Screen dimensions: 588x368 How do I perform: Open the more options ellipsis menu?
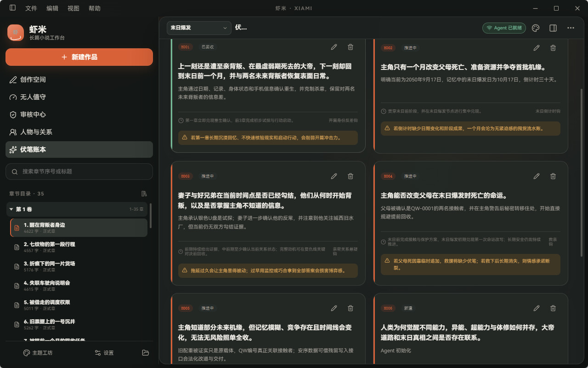pos(571,28)
